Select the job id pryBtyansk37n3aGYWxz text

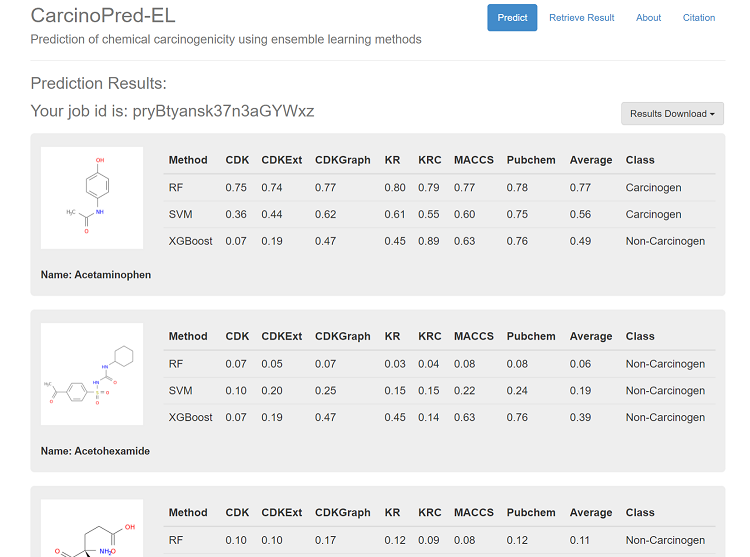pyautogui.click(x=223, y=111)
